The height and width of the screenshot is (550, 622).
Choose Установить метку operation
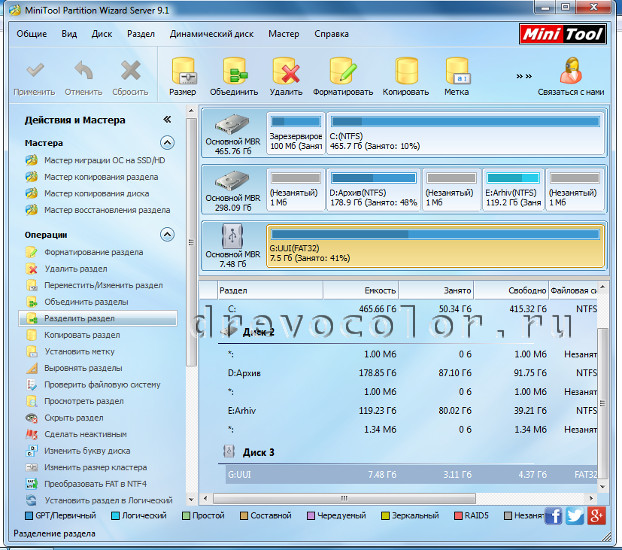pyautogui.click(x=70, y=352)
